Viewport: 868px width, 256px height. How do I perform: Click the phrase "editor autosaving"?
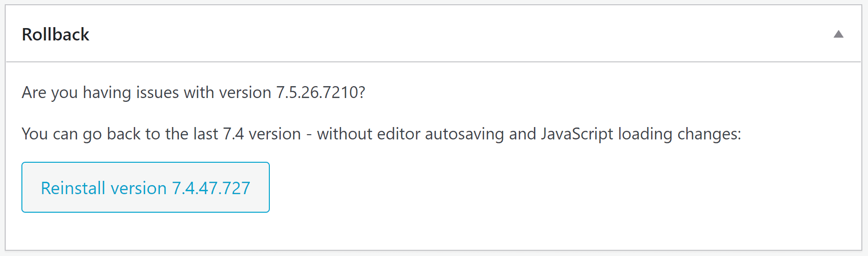(x=440, y=134)
